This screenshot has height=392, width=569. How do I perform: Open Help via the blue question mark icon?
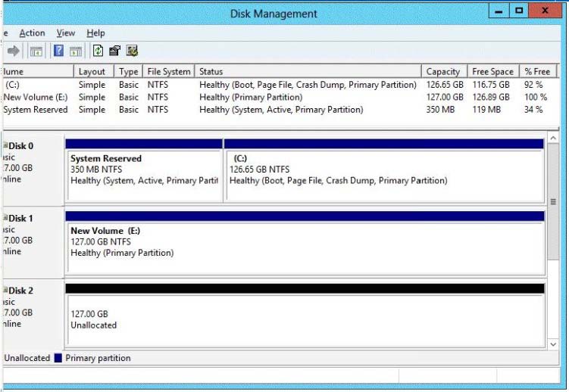pos(58,51)
